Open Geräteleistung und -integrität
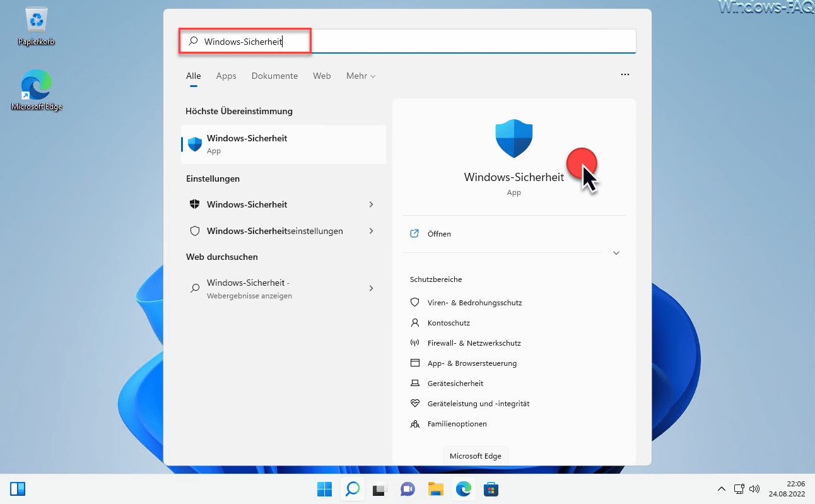Image resolution: width=815 pixels, height=504 pixels. [478, 404]
